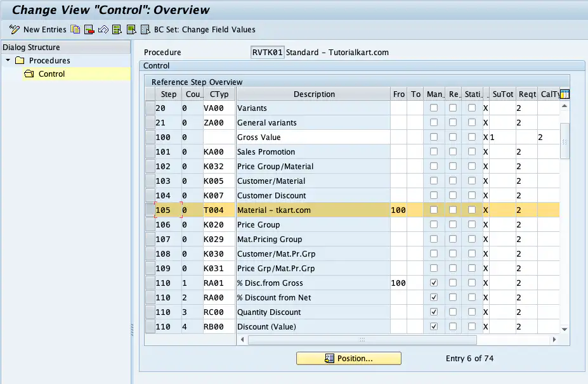Click the Reqt column header
The width and height of the screenshot is (588, 384).
[x=527, y=94]
